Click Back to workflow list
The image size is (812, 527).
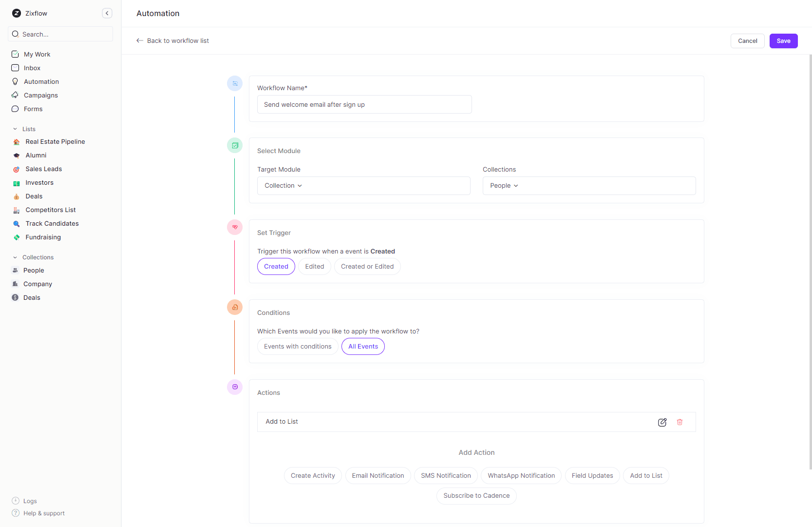173,40
